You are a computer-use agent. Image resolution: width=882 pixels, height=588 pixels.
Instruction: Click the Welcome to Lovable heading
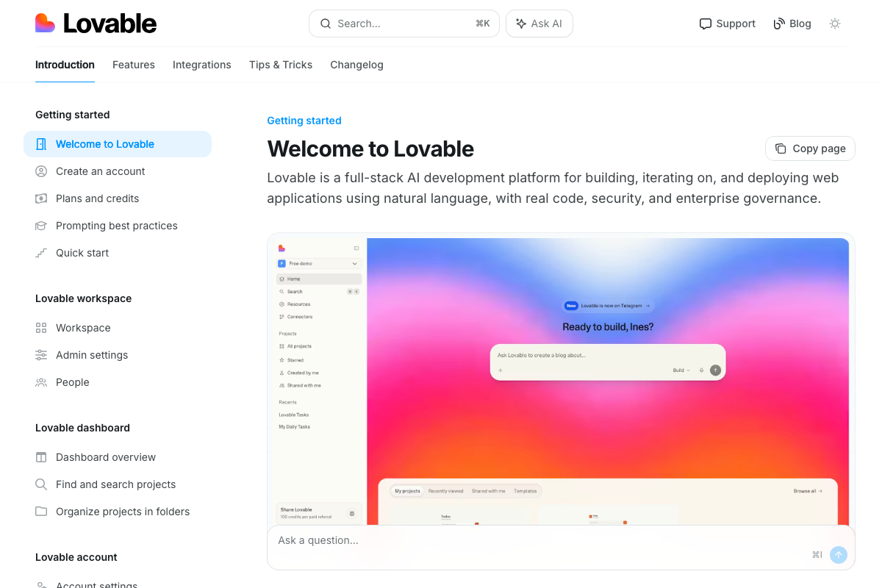point(370,148)
